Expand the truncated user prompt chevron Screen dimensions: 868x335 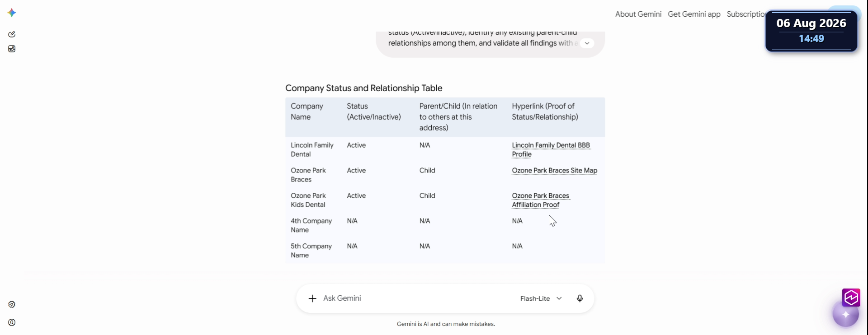click(x=587, y=43)
